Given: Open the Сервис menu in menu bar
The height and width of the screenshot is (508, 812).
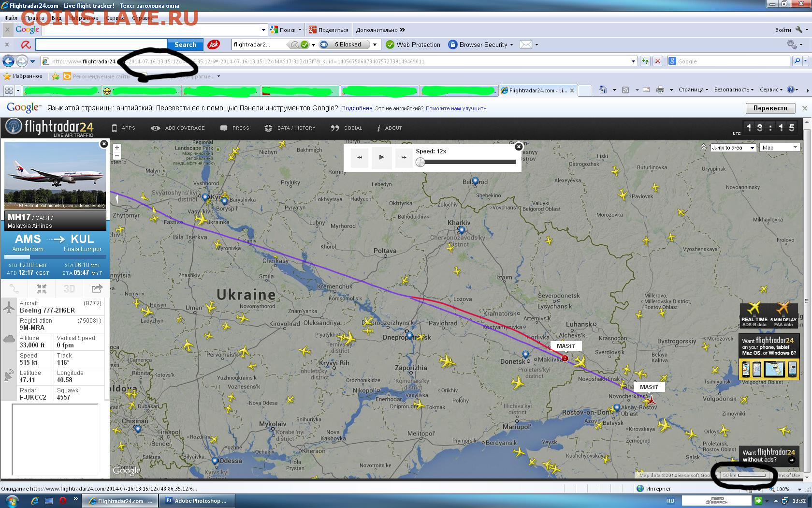Looking at the screenshot, I should [x=115, y=18].
